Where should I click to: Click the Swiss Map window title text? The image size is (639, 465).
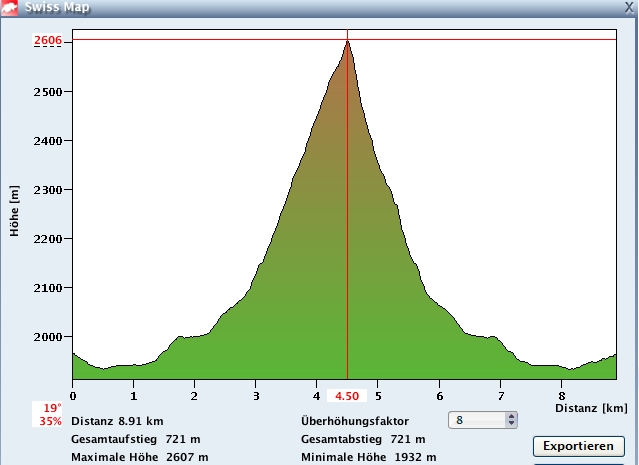coord(58,8)
